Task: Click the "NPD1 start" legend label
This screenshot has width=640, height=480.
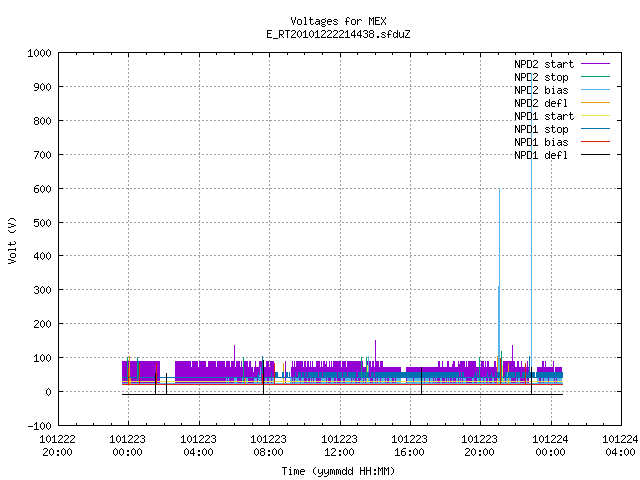Action: point(544,116)
